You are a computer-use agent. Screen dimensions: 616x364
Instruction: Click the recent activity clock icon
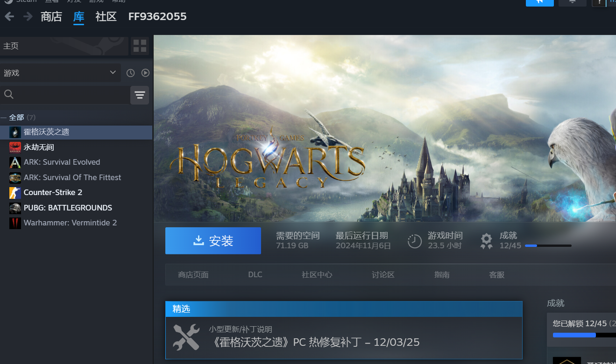pos(131,73)
